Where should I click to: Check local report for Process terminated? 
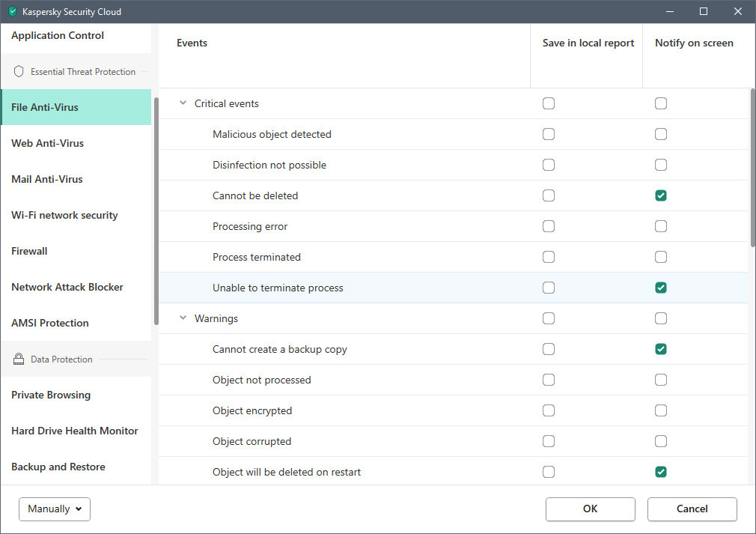click(x=549, y=257)
